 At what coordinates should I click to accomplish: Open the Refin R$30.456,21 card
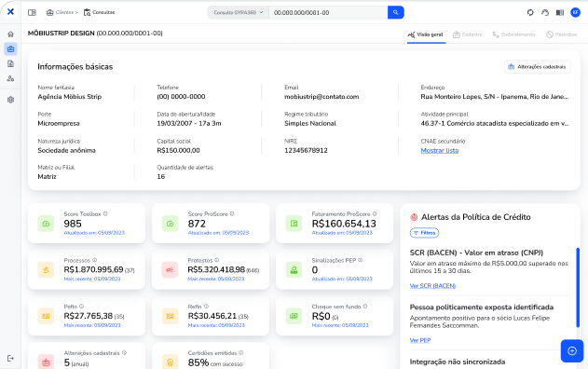[x=211, y=316]
